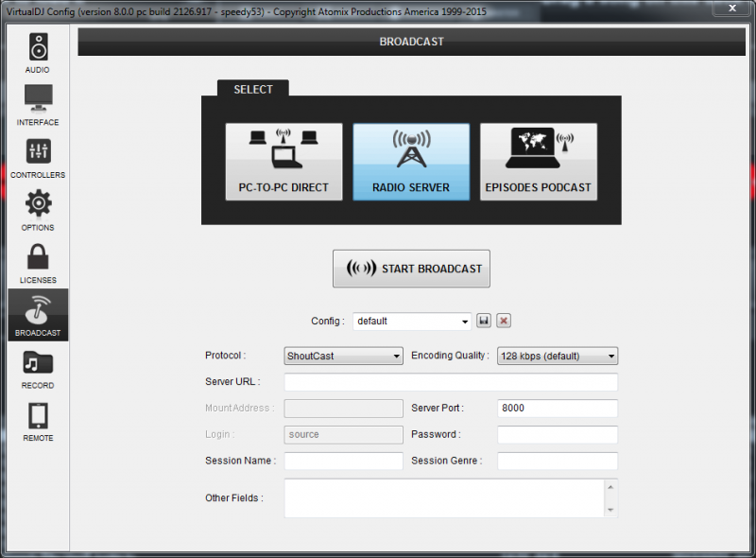Click the Server URL input field
Image resolution: width=756 pixels, height=558 pixels.
(451, 382)
